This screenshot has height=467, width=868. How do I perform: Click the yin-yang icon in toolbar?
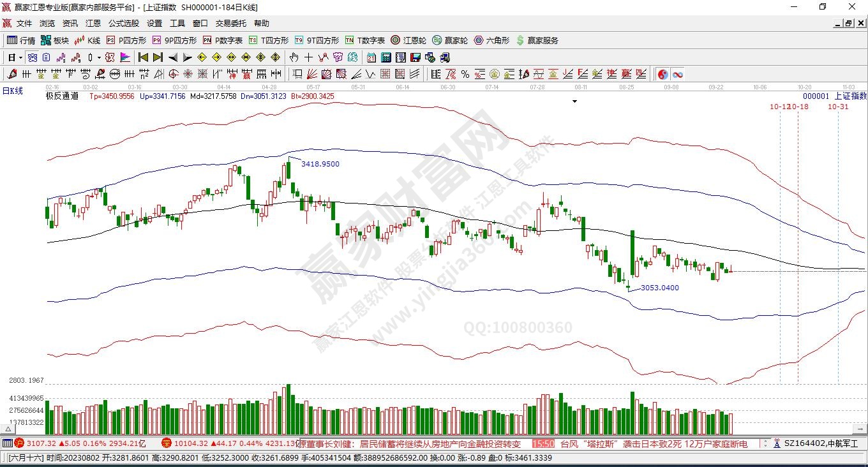[662, 74]
